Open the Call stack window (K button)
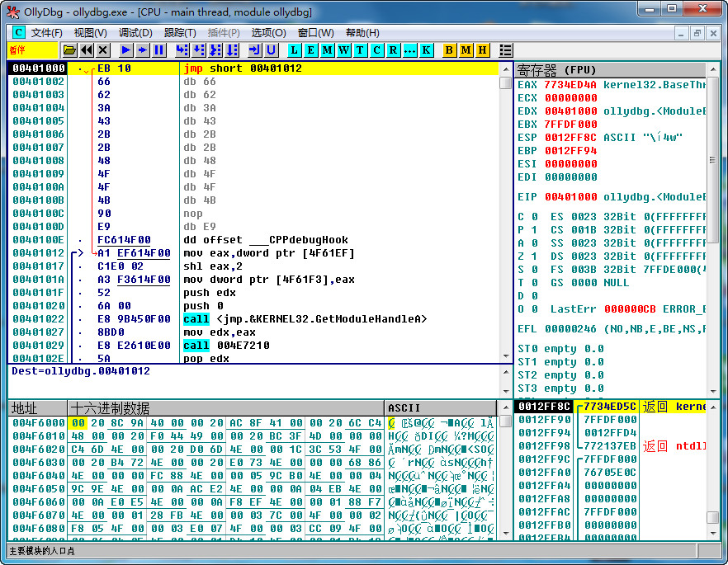The height and width of the screenshot is (565, 728). [x=426, y=50]
